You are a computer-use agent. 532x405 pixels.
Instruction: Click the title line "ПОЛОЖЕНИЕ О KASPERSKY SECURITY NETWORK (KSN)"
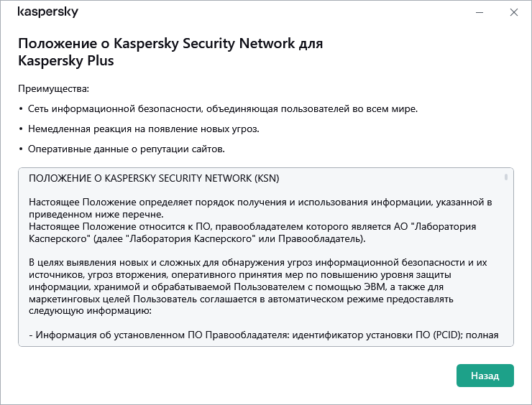[155, 177]
